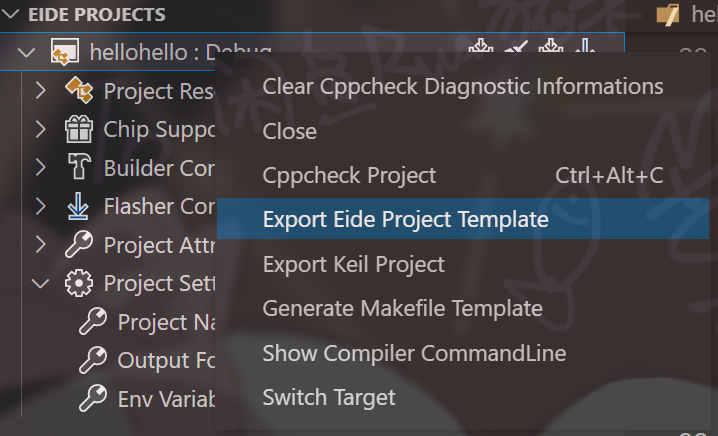Image resolution: width=718 pixels, height=436 pixels.
Task: Choose Export Eide Project Template
Action: click(405, 219)
